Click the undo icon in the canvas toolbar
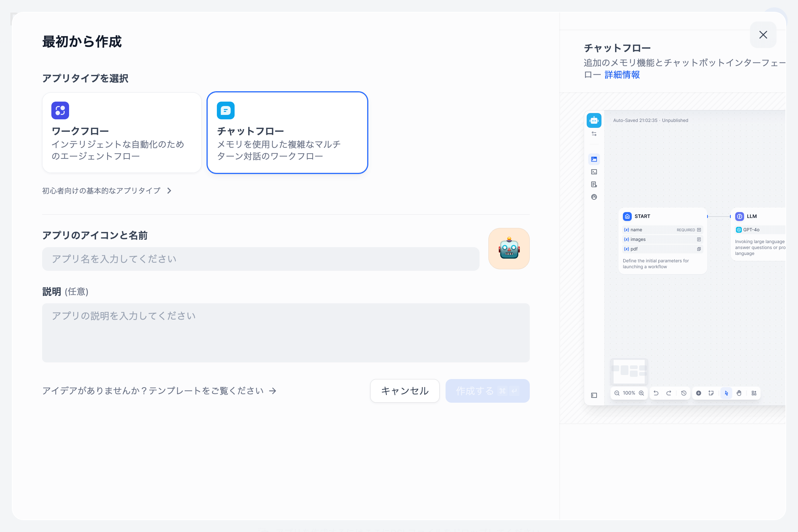Viewport: 798px width, 532px height. (x=656, y=393)
